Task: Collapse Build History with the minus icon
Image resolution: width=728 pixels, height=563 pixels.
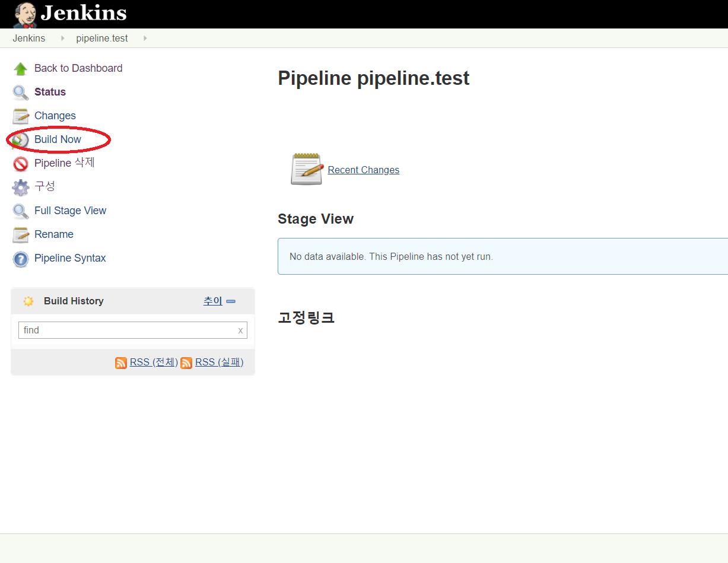Action: point(231,301)
